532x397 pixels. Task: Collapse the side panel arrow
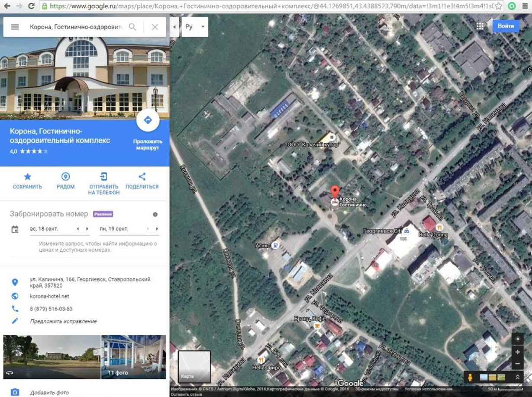point(174,27)
